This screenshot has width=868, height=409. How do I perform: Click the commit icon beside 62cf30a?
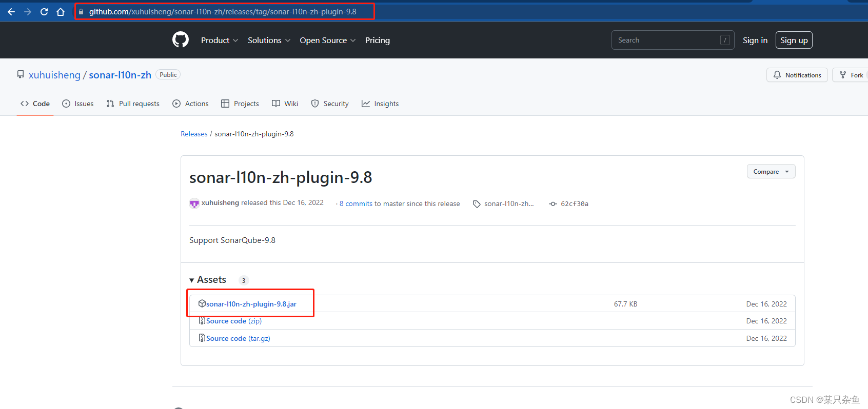tap(553, 204)
